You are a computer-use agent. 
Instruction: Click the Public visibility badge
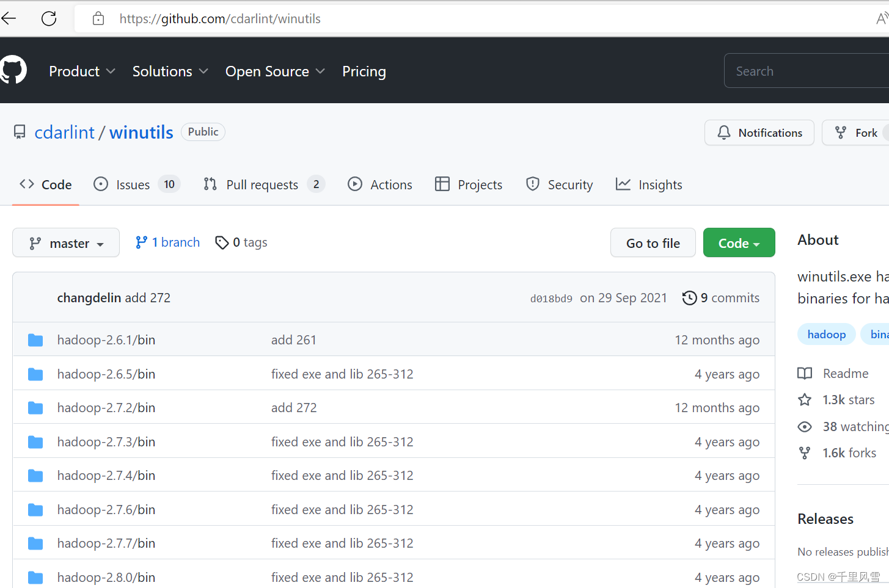click(x=203, y=132)
